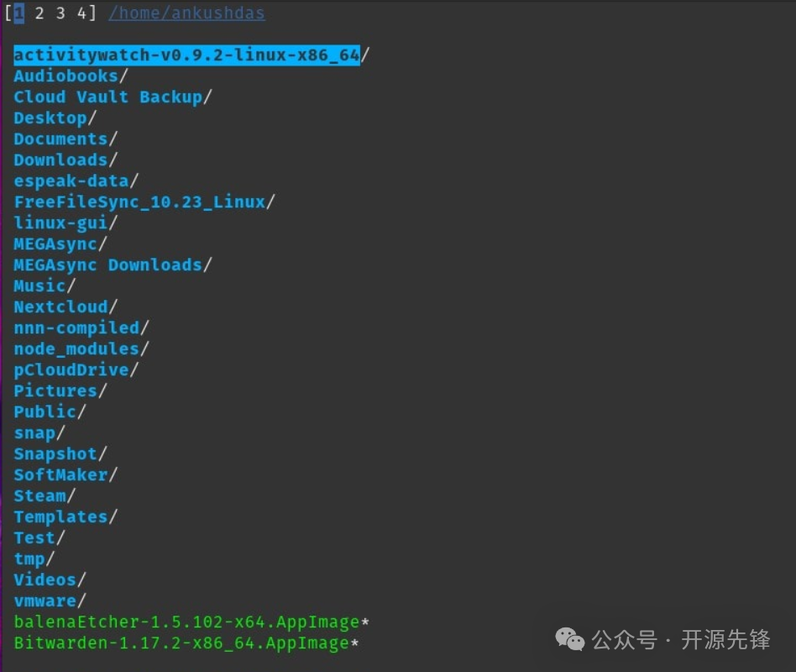Switch to context tab 4
Viewport: 796px width, 672px height.
(81, 13)
